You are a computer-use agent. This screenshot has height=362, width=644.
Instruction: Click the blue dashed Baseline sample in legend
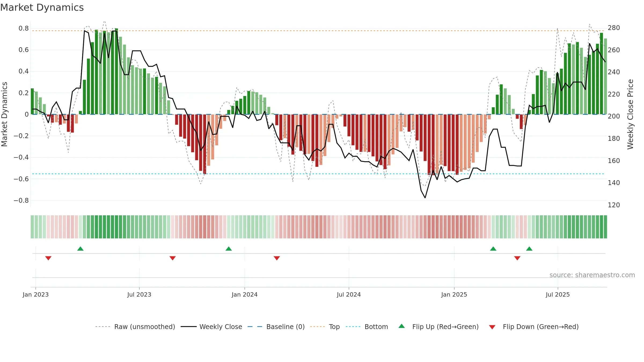pos(255,327)
